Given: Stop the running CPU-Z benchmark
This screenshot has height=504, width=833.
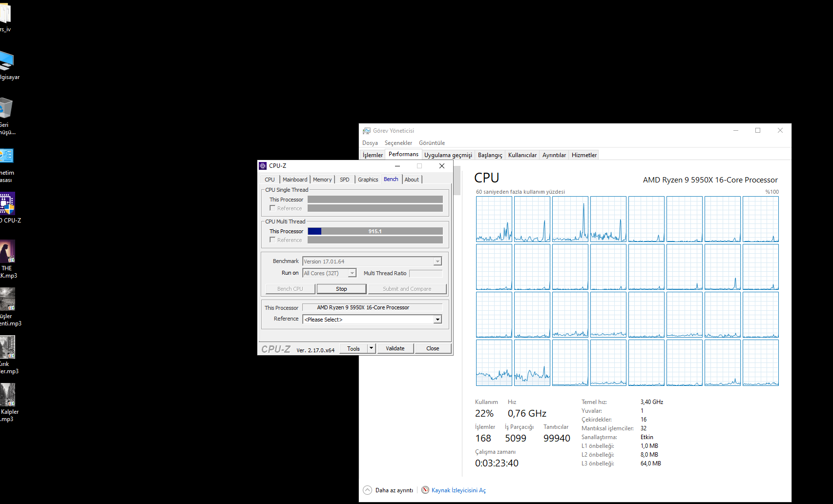Looking at the screenshot, I should (341, 289).
